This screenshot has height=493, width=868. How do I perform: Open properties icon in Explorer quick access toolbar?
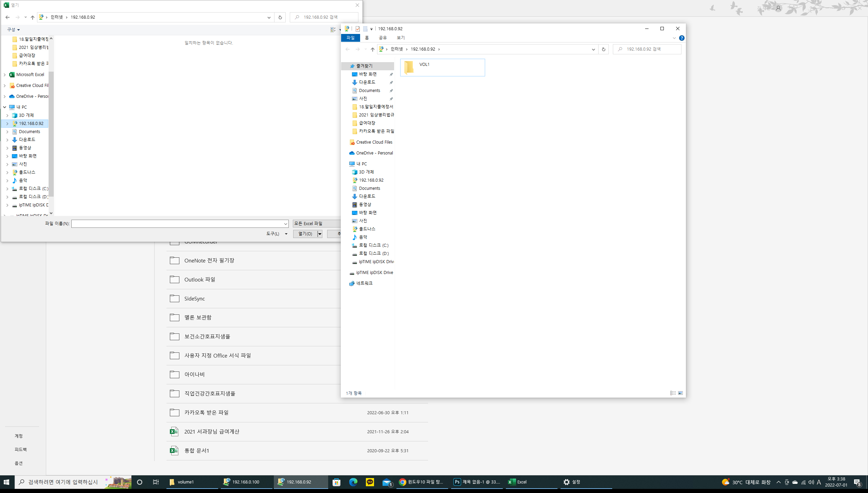(x=357, y=29)
